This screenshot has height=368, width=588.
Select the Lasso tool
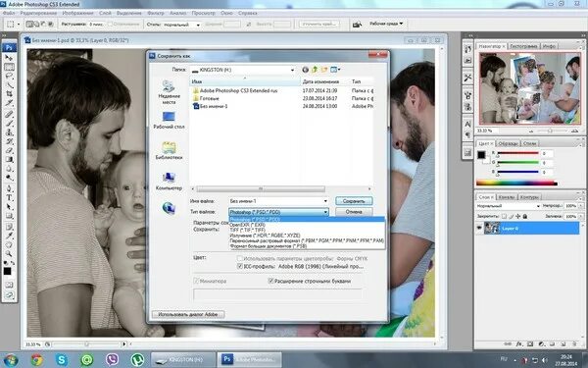9,76
